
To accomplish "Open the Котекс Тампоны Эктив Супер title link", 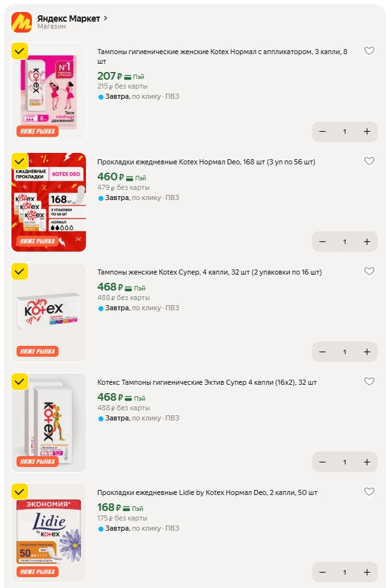I will [206, 382].
